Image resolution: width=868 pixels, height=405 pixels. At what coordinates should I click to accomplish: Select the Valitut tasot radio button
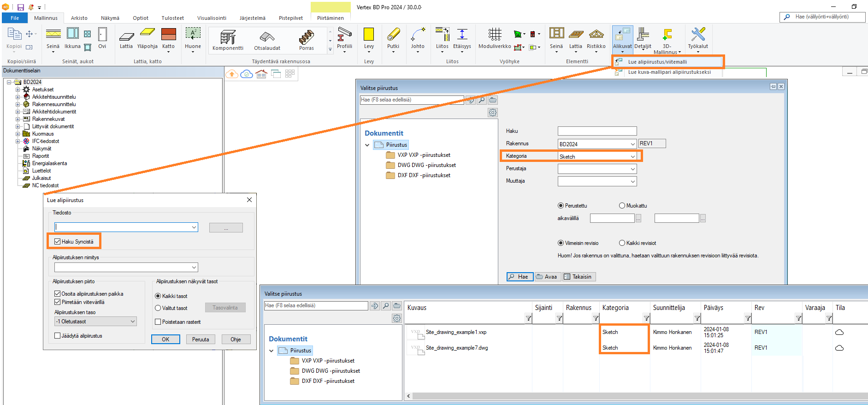point(158,308)
